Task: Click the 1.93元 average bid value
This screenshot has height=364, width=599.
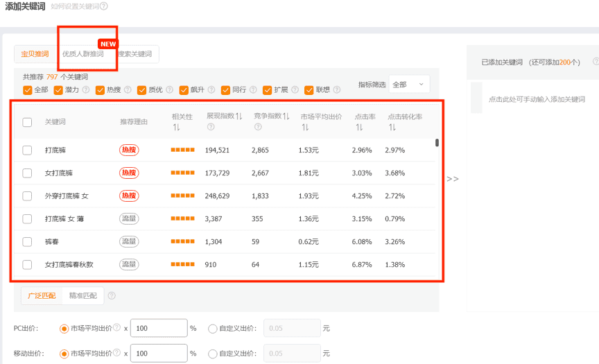Action: 309,196
